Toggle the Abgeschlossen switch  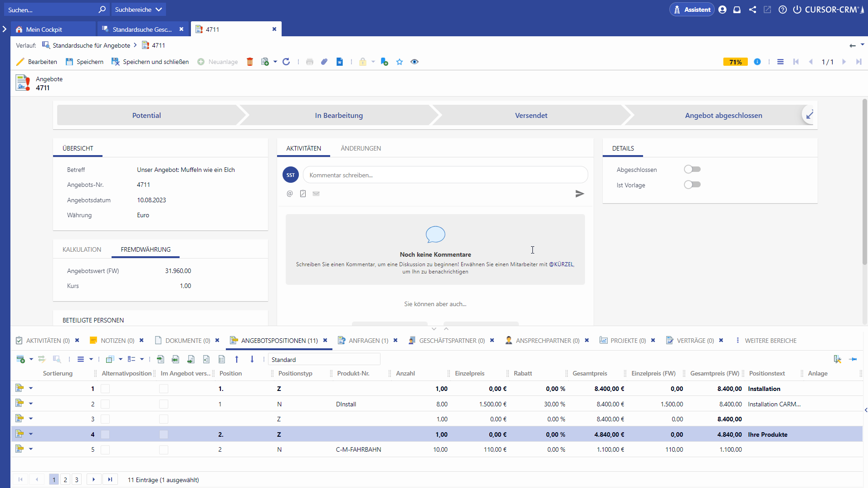point(692,169)
